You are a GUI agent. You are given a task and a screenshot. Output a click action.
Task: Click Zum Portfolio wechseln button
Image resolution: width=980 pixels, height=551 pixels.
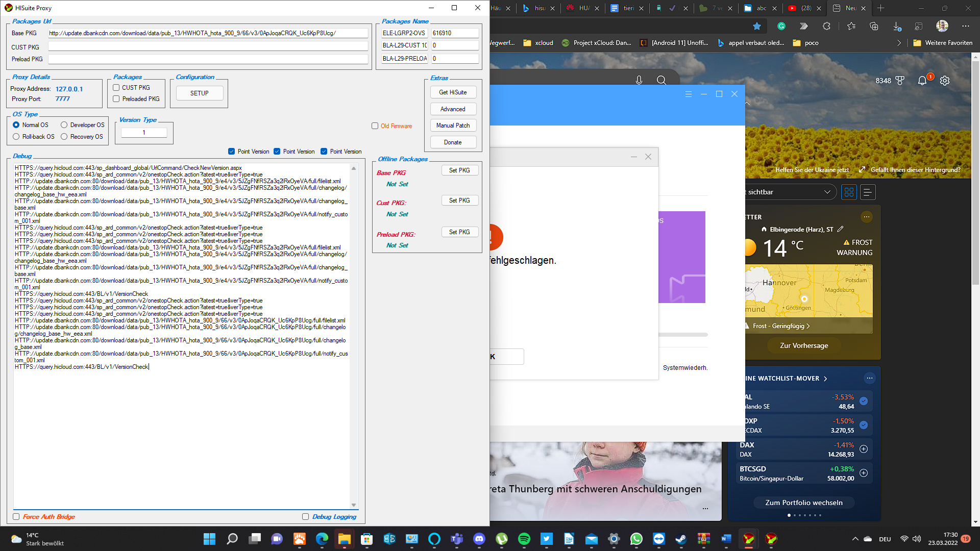[x=804, y=503]
